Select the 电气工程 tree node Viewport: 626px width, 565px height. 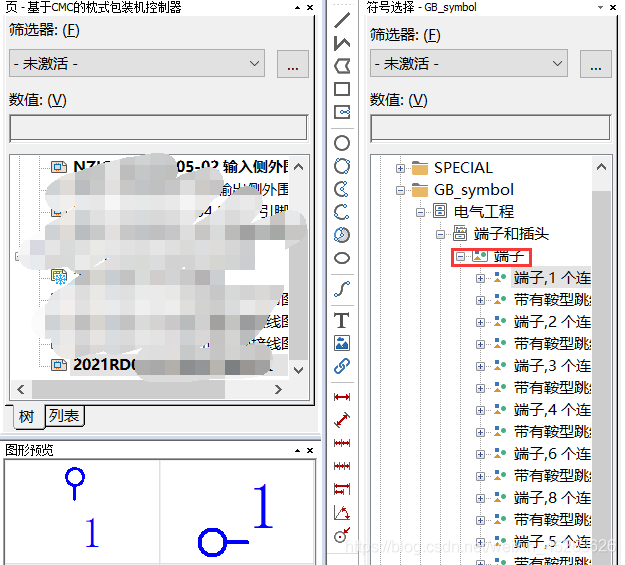483,212
